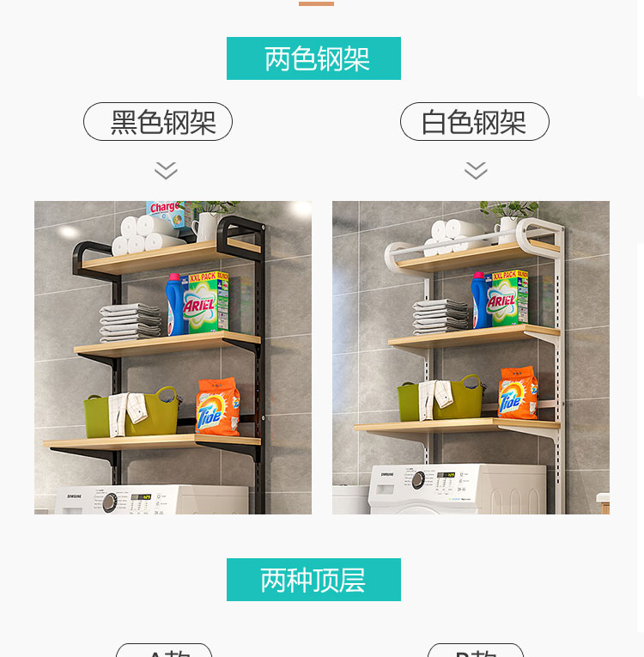Open the white steel rack photo

click(x=471, y=357)
